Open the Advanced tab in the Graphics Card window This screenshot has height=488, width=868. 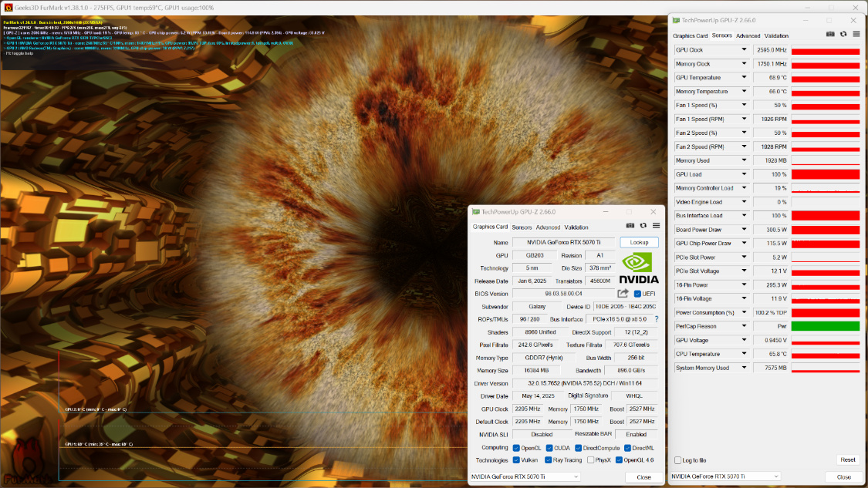[548, 227]
